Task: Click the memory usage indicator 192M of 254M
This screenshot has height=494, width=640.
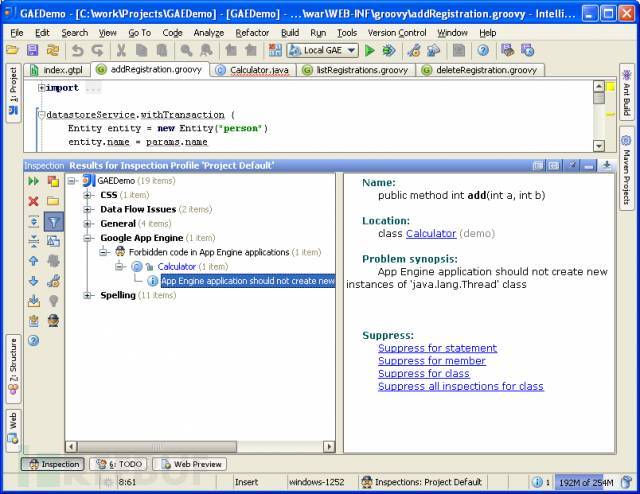Action: point(586,483)
